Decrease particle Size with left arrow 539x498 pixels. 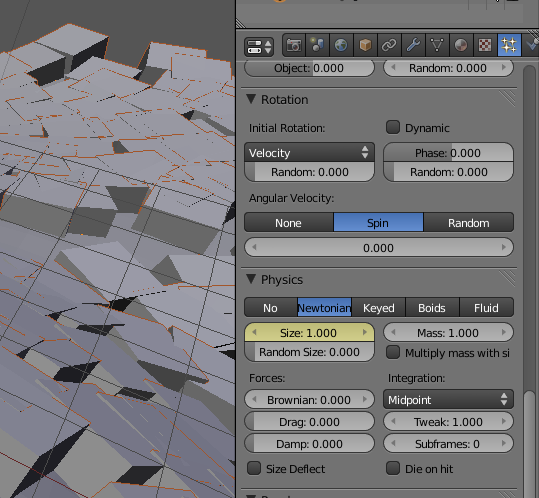[x=254, y=332]
